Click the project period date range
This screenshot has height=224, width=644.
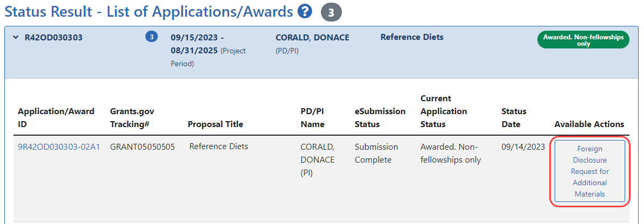[x=197, y=44]
